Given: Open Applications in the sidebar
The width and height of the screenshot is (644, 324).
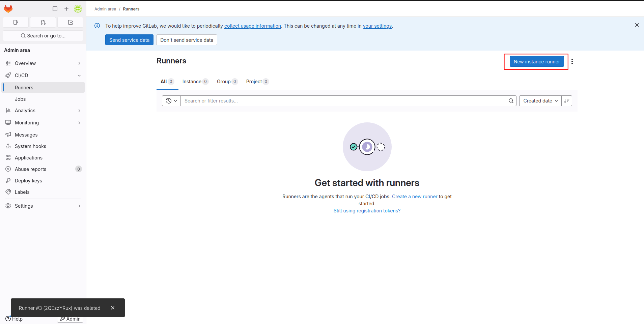Looking at the screenshot, I should 43,158.
